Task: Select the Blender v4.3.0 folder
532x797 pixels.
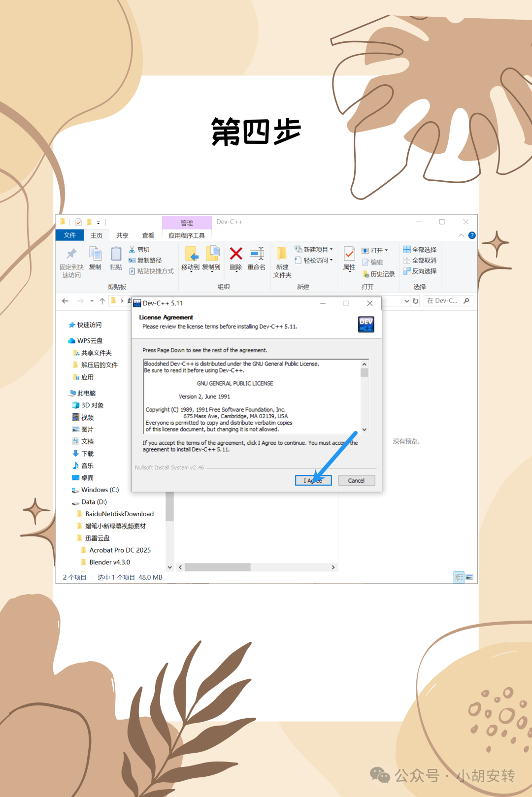Action: pyautogui.click(x=105, y=563)
